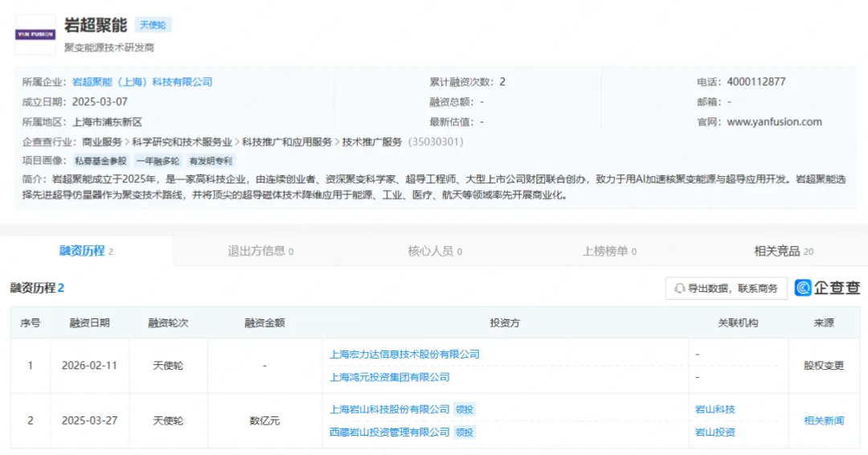The image size is (868, 455).
Task: Select the 有发明专利 tag
Action: pos(211,161)
